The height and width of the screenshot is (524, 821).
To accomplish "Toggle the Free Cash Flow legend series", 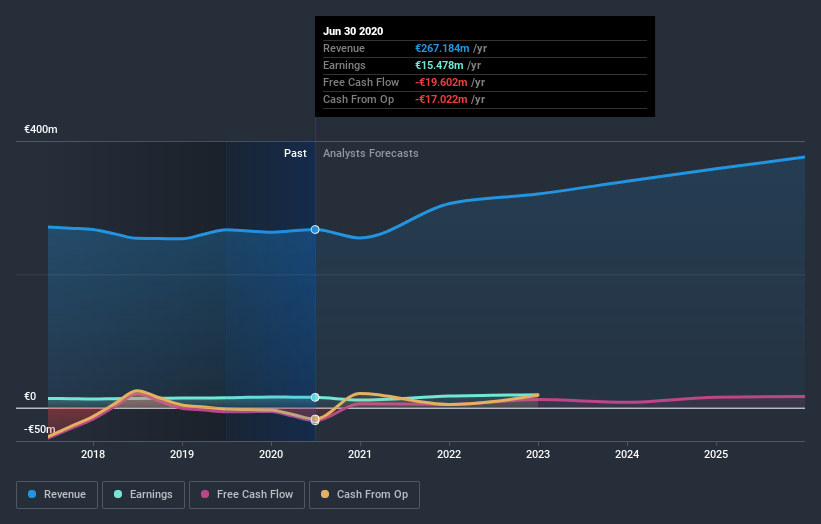I will [x=247, y=495].
